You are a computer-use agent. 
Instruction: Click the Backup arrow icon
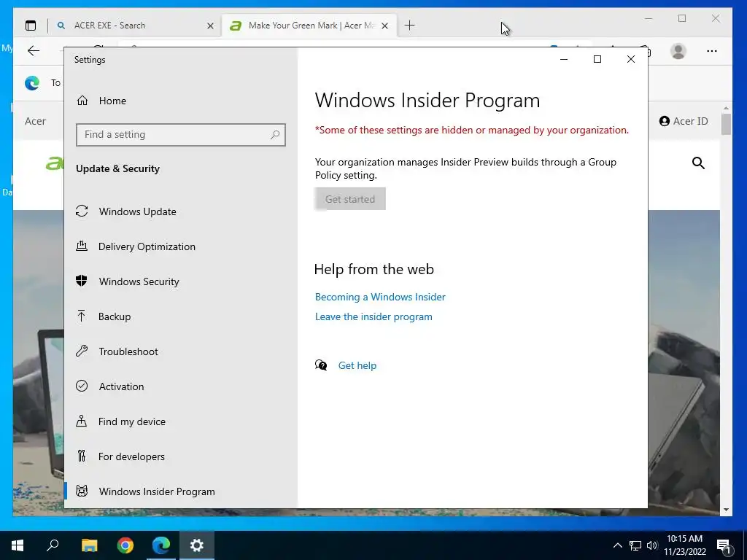[82, 316]
